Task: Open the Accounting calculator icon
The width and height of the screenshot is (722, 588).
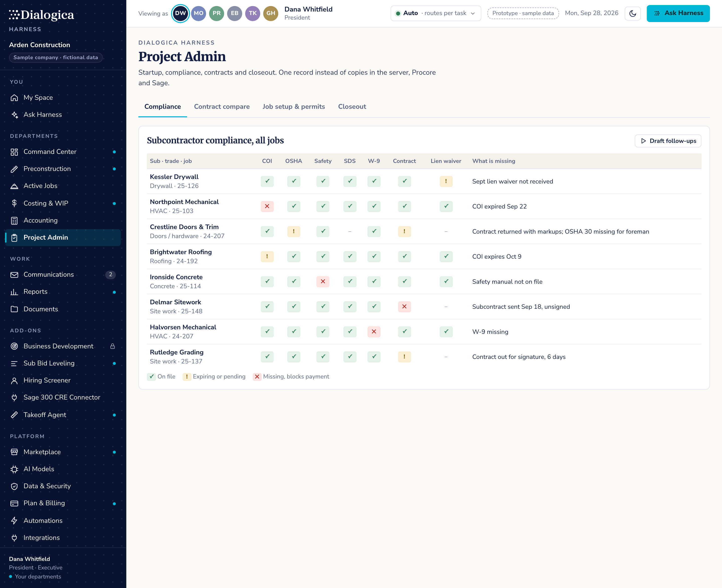Action: (x=14, y=221)
